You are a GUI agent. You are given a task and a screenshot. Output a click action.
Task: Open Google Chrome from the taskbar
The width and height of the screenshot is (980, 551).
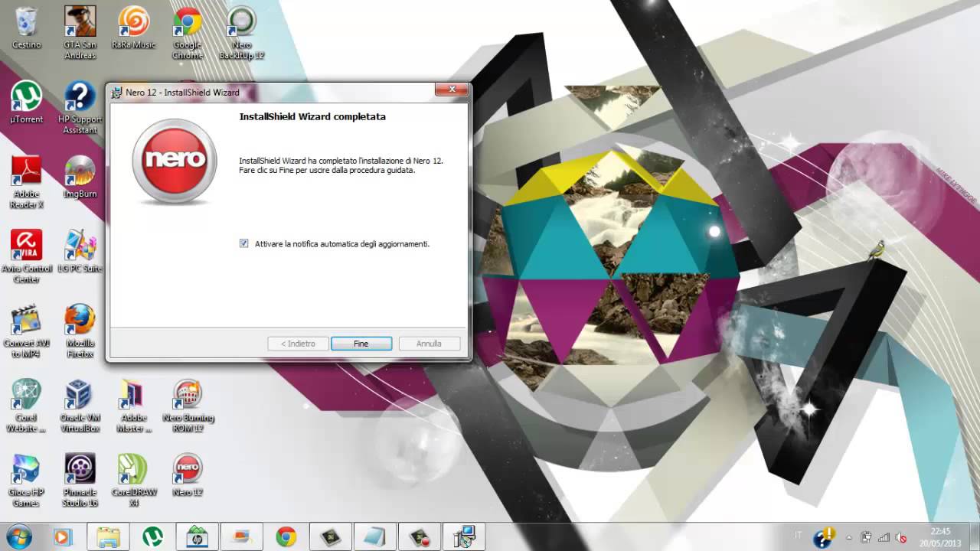tap(286, 537)
